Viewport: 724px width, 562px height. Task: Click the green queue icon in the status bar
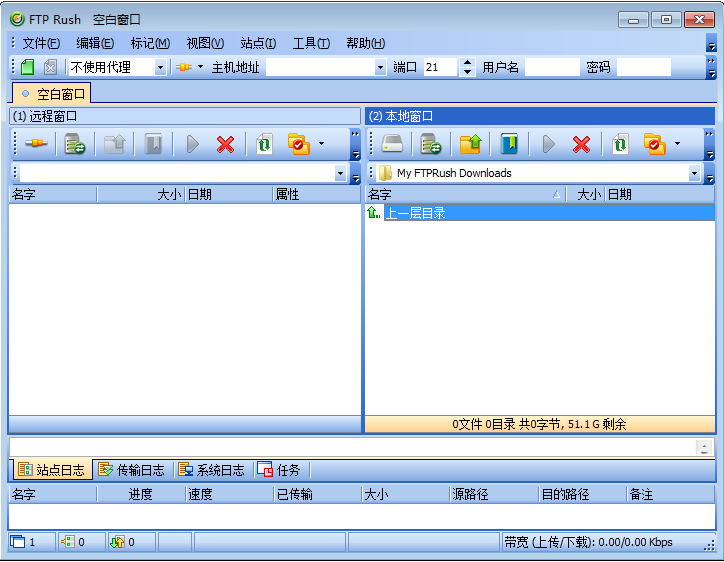67,542
